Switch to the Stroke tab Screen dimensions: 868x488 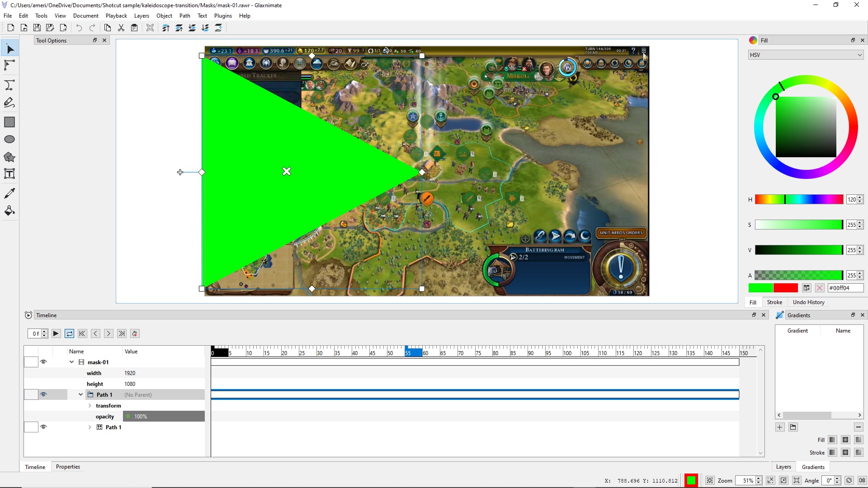coord(774,302)
